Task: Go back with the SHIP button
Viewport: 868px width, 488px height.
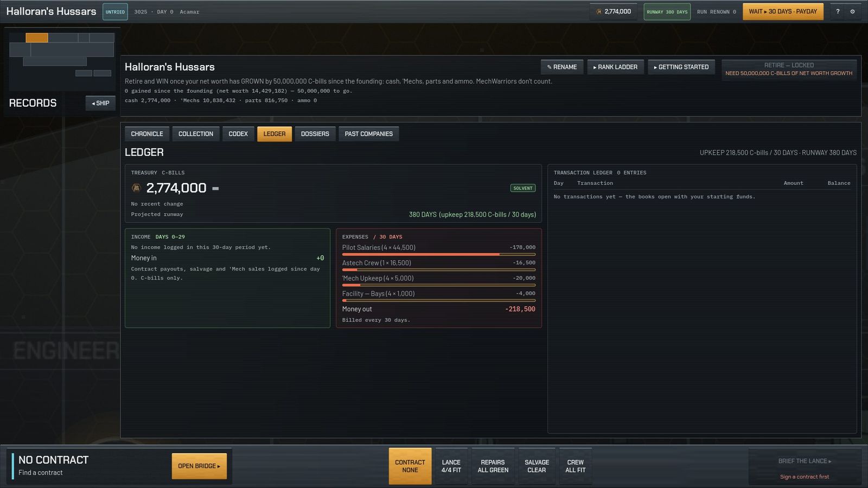Action: [x=100, y=103]
